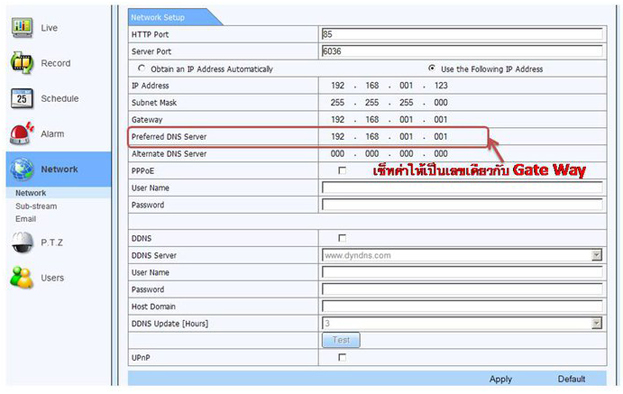Click Subnet Mask first octet 255
Screen dimensions: 623x394
(x=338, y=102)
